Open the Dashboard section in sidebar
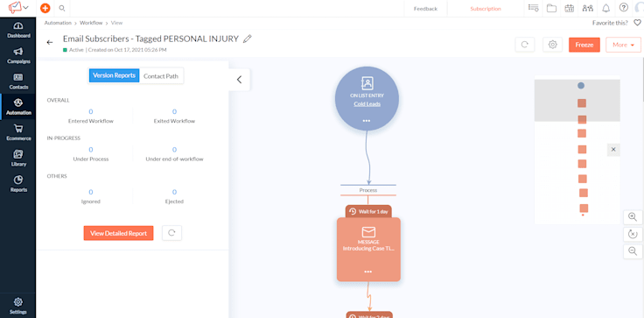Image resolution: width=644 pixels, height=318 pixels. click(x=18, y=31)
